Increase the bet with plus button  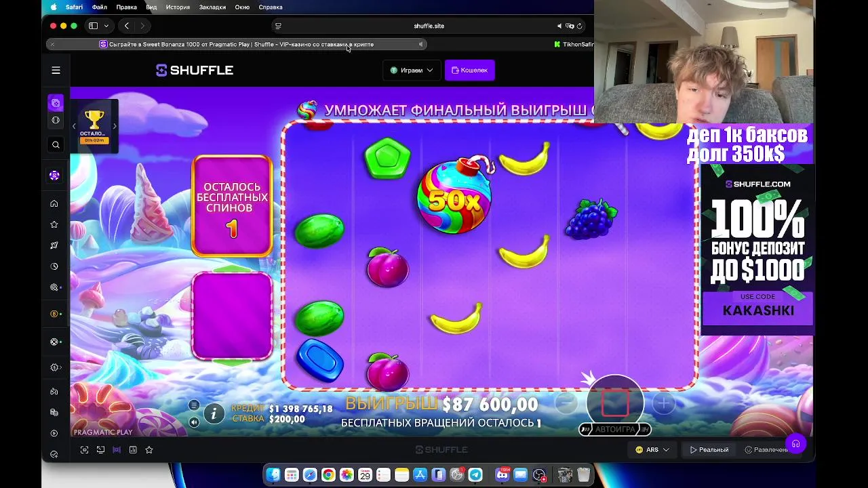click(x=663, y=403)
